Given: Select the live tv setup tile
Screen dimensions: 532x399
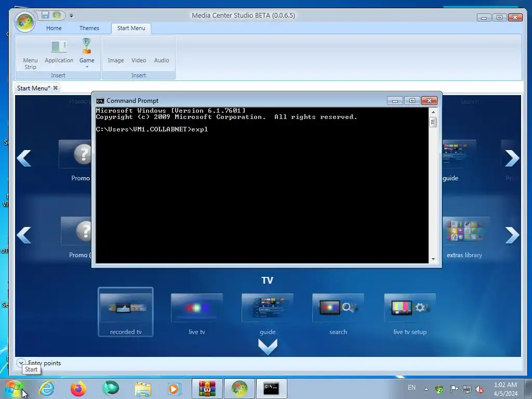Looking at the screenshot, I should (410, 314).
